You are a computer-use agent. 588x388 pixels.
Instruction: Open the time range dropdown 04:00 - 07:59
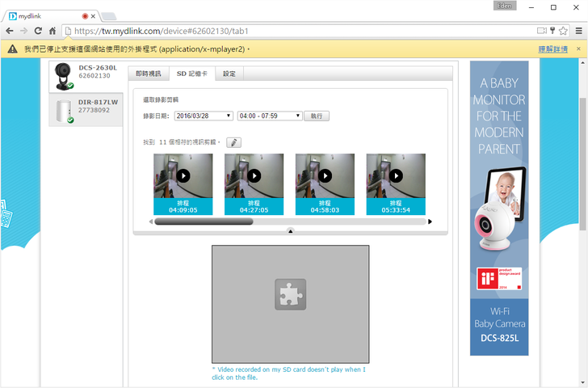click(x=270, y=116)
